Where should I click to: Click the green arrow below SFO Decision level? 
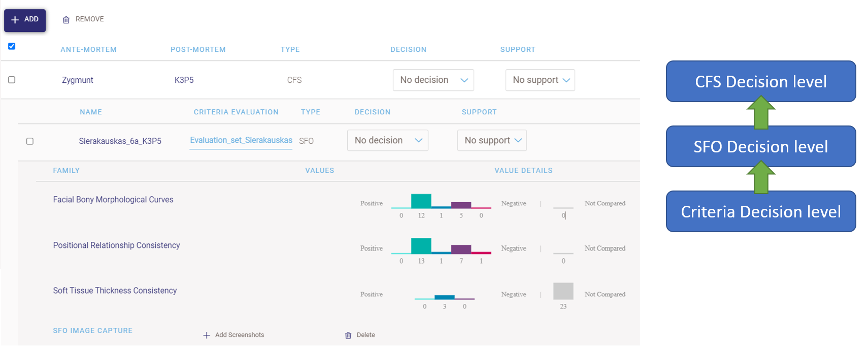[x=760, y=178]
